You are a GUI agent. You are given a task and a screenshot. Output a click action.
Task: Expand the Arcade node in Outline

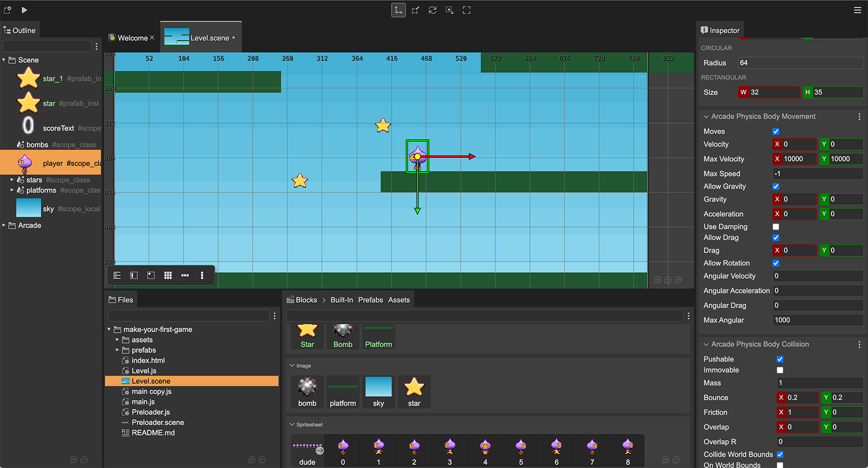click(x=4, y=225)
